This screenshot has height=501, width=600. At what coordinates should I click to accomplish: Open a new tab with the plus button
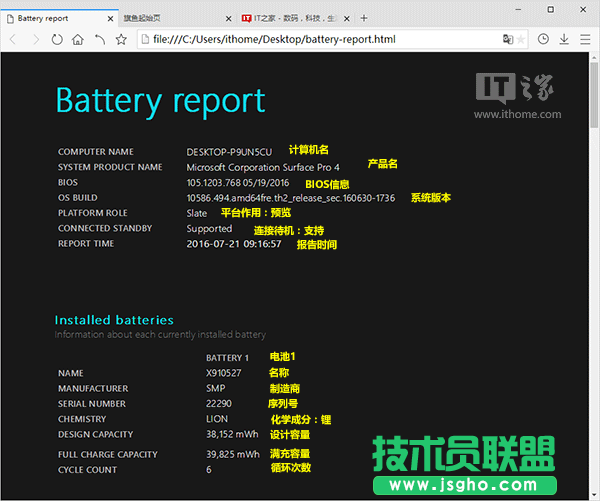coord(364,18)
